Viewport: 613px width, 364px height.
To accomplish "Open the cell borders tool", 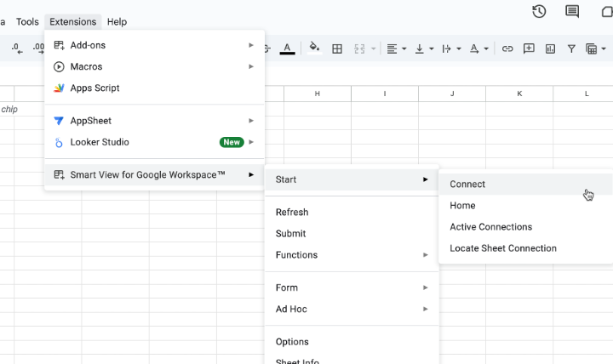I will (337, 48).
